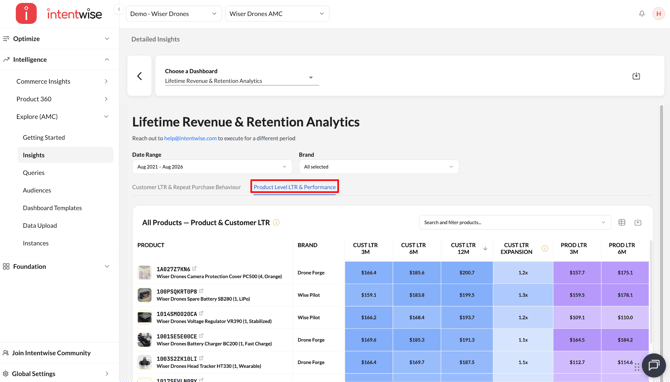The width and height of the screenshot is (670, 382).
Task: Export the All Products table
Action: (638, 223)
